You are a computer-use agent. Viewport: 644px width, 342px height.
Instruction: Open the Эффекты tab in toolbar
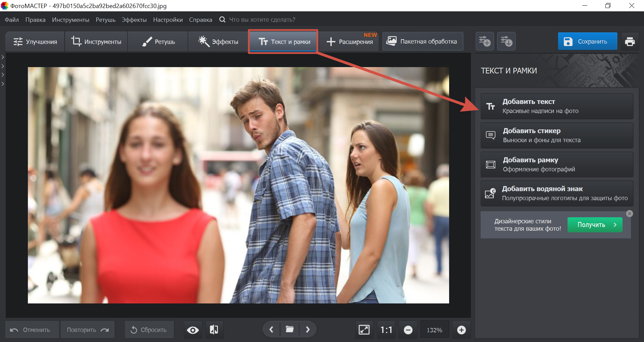click(218, 42)
